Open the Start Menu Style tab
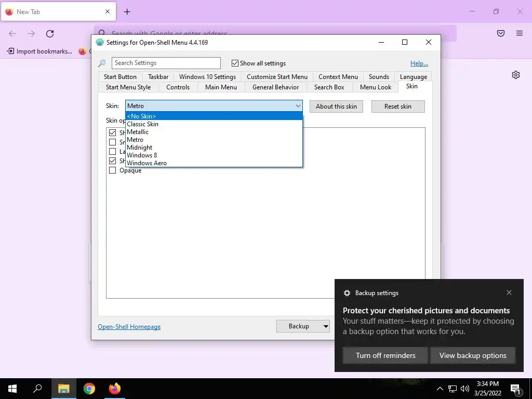This screenshot has height=399, width=532. (128, 87)
